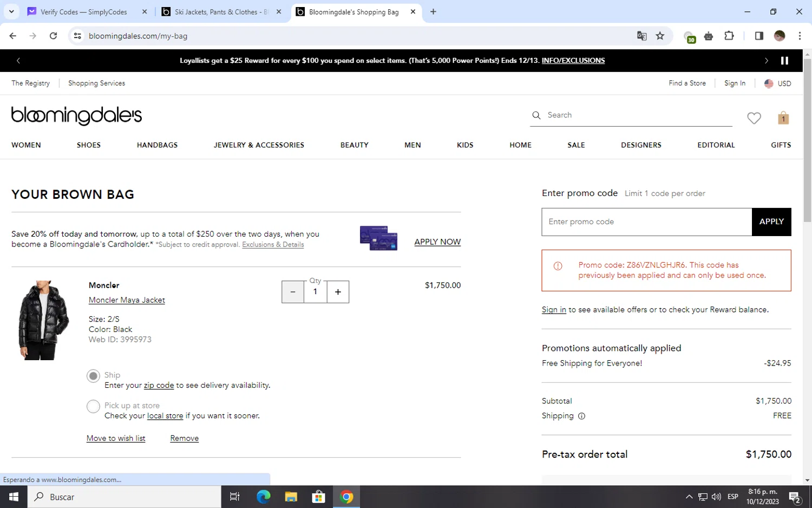Open Microsoft Store from taskbar
Image resolution: width=812 pixels, height=508 pixels.
pos(318,497)
